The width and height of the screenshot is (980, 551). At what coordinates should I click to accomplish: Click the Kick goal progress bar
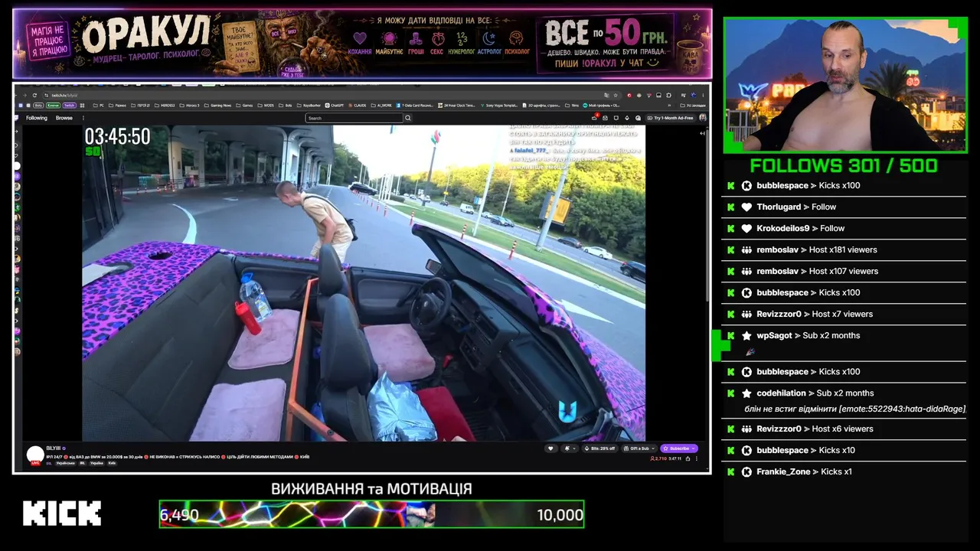pos(371,514)
